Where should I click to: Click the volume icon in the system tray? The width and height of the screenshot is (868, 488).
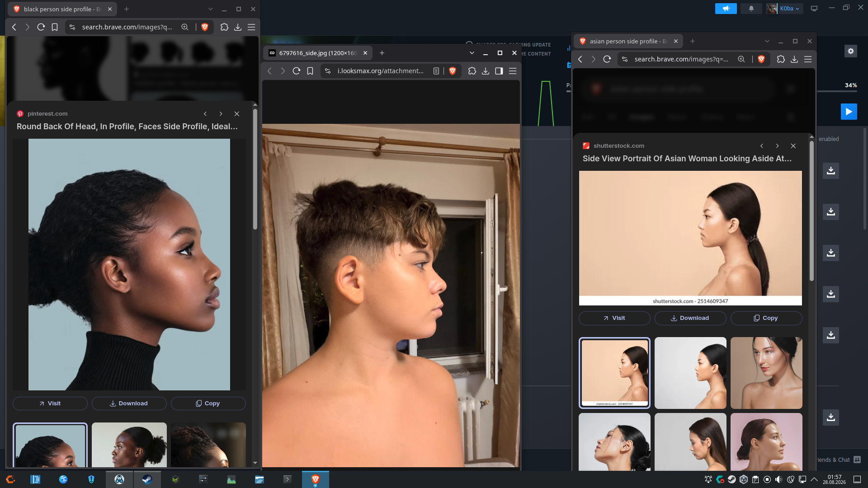(x=778, y=479)
